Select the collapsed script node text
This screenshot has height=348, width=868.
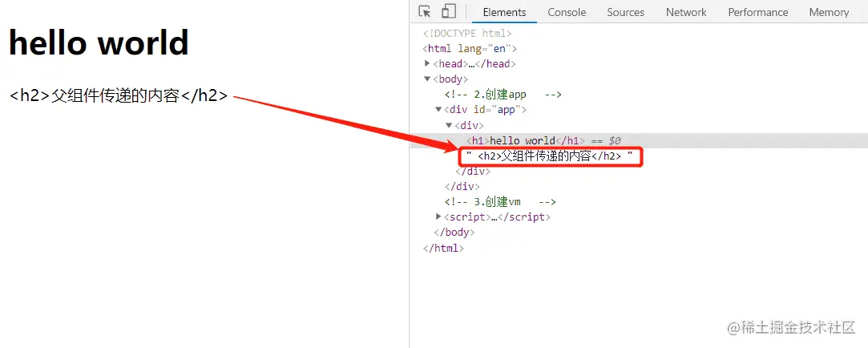(497, 217)
